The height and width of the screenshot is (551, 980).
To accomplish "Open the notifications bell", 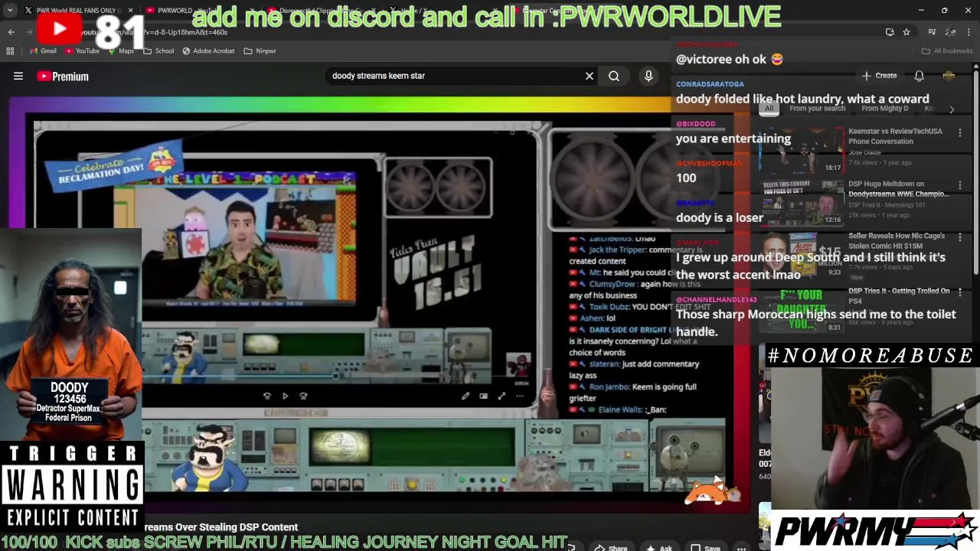I will coord(919,76).
